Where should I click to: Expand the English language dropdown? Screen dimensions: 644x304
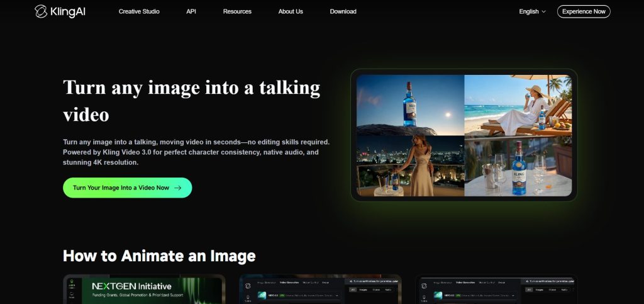pos(532,11)
